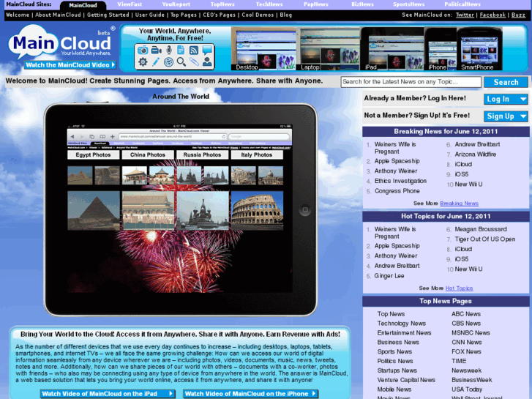
Task: Switch to the PoliticalNews site tab
Action: (x=462, y=4)
